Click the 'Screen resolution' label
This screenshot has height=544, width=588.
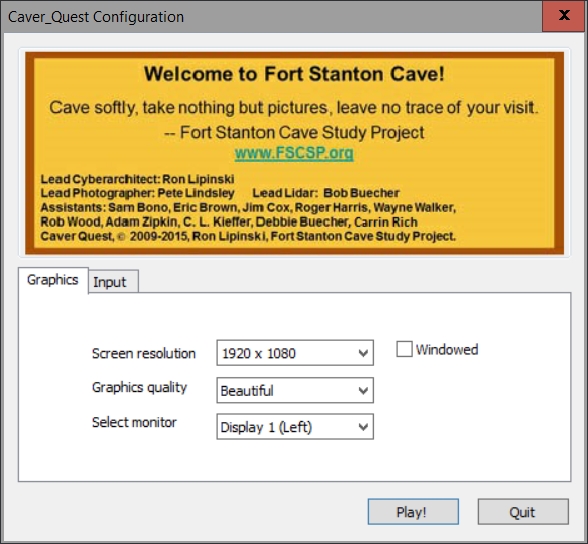pyautogui.click(x=144, y=354)
